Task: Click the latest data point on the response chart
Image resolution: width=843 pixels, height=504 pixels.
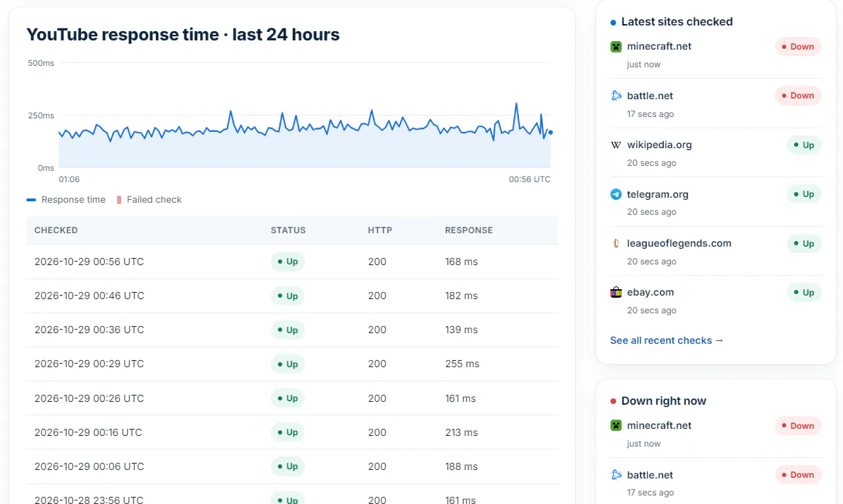Action: [550, 132]
